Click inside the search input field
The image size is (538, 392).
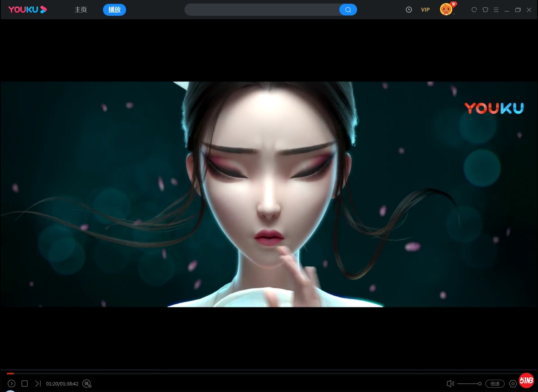[261, 10]
